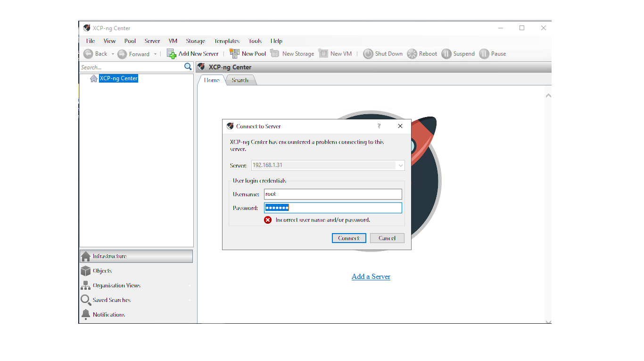644x361 pixels.
Task: Open the View menu
Action: tap(109, 41)
